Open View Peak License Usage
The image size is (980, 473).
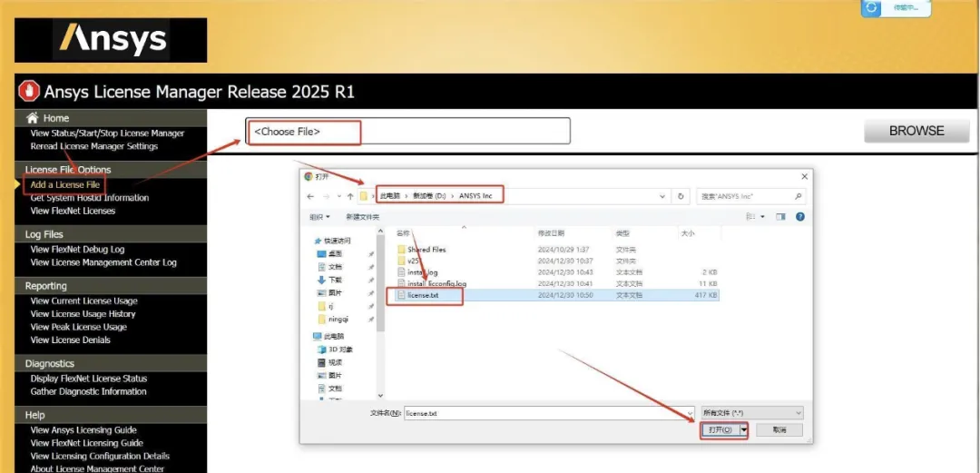pos(79,327)
